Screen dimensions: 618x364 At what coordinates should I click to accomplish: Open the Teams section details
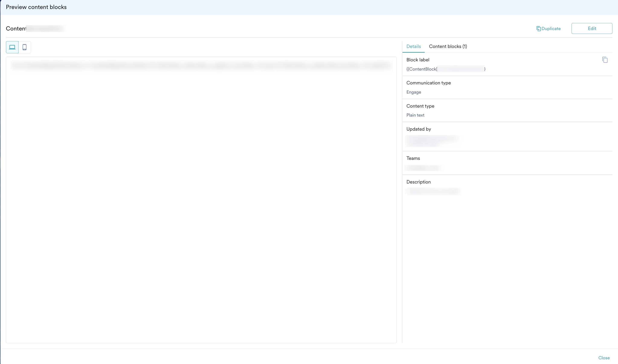pyautogui.click(x=413, y=158)
